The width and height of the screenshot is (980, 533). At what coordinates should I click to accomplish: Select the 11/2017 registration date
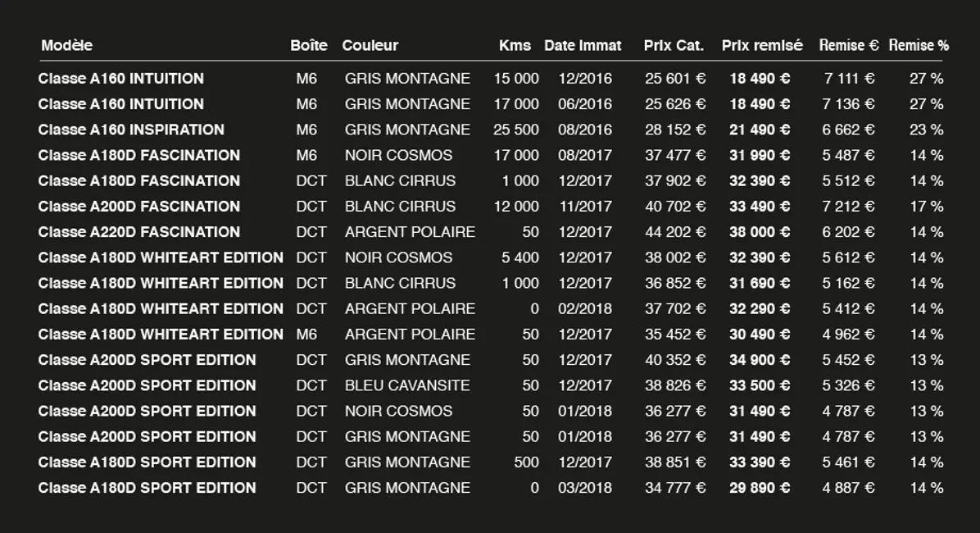[585, 207]
